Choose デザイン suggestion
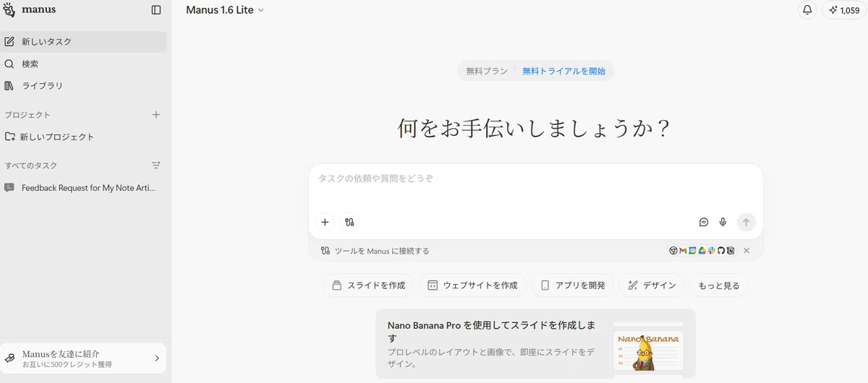 coord(652,285)
